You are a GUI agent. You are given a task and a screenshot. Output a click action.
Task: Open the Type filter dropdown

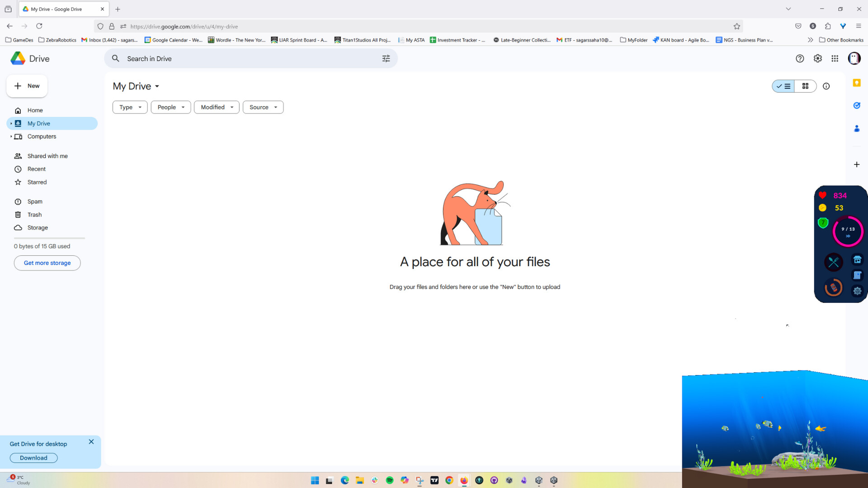tap(130, 107)
